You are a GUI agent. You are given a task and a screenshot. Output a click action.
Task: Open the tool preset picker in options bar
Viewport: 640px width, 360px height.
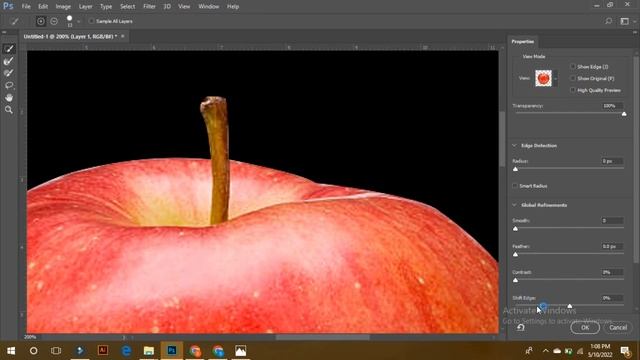pos(15,21)
